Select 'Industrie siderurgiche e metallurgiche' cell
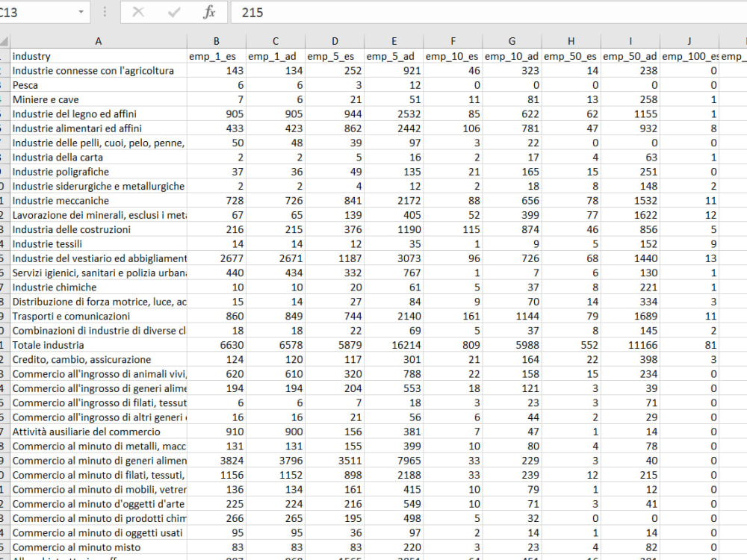The image size is (747, 560). 99,186
